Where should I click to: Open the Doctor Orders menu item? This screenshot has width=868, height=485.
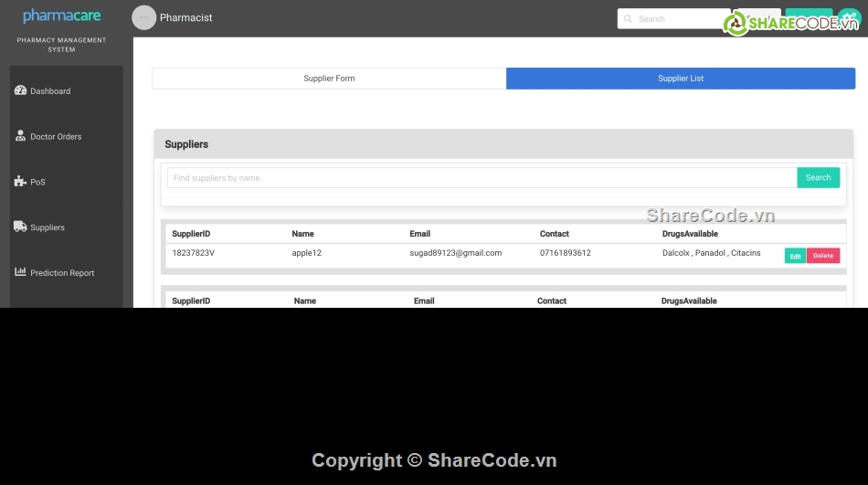(x=56, y=137)
